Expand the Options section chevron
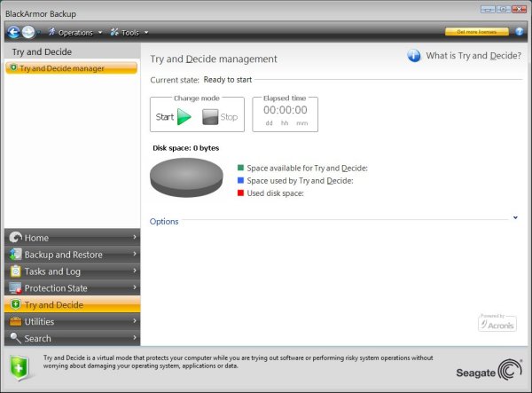The width and height of the screenshot is (532, 393). point(515,217)
